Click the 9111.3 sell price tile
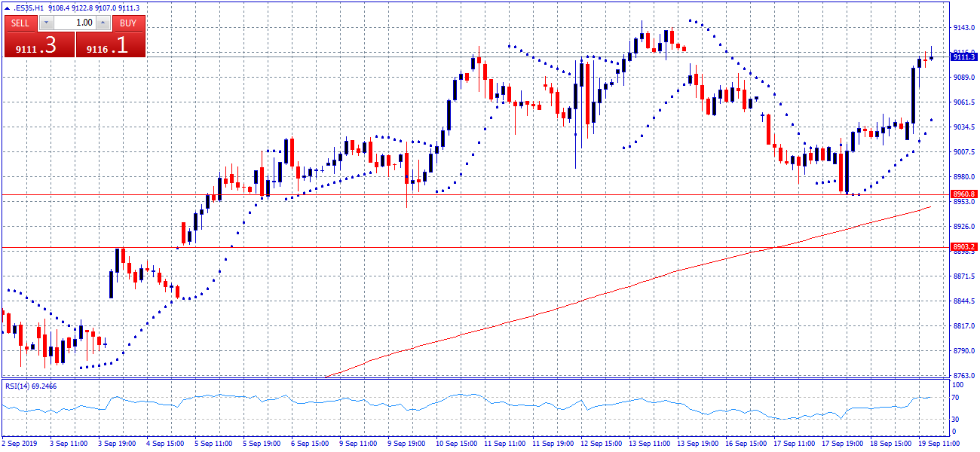Screen dimensions: 980x452 pos(39,45)
